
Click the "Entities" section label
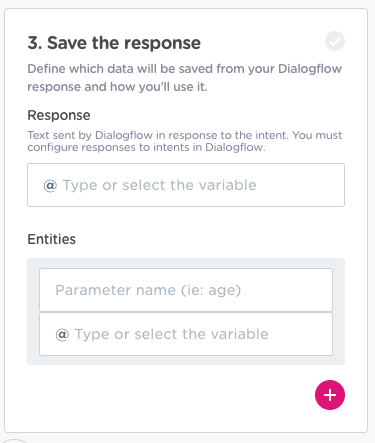pyautogui.click(x=52, y=239)
